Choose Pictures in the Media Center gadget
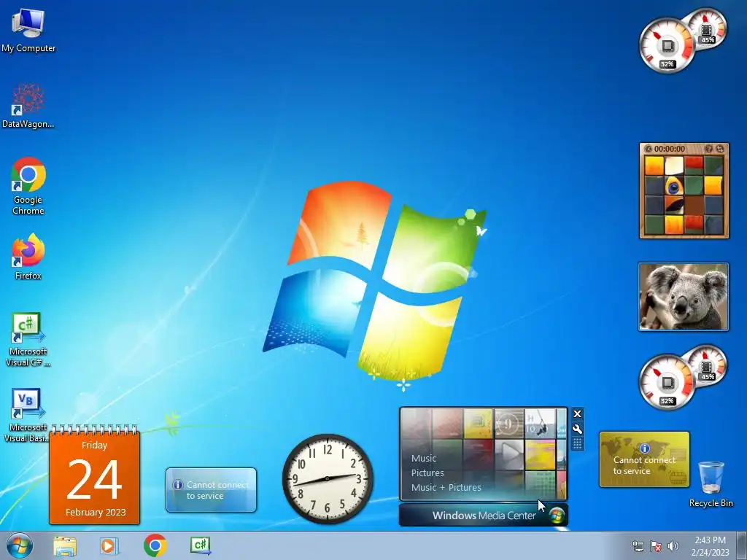 [x=427, y=472]
